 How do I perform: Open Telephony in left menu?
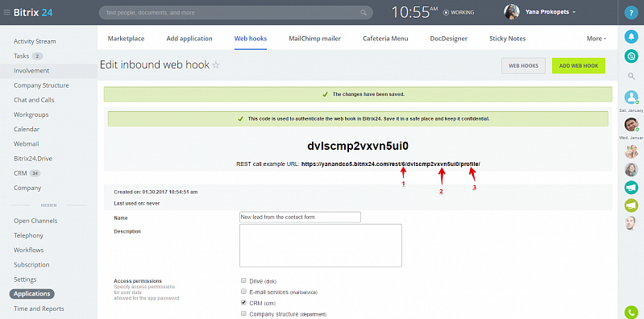coord(28,236)
